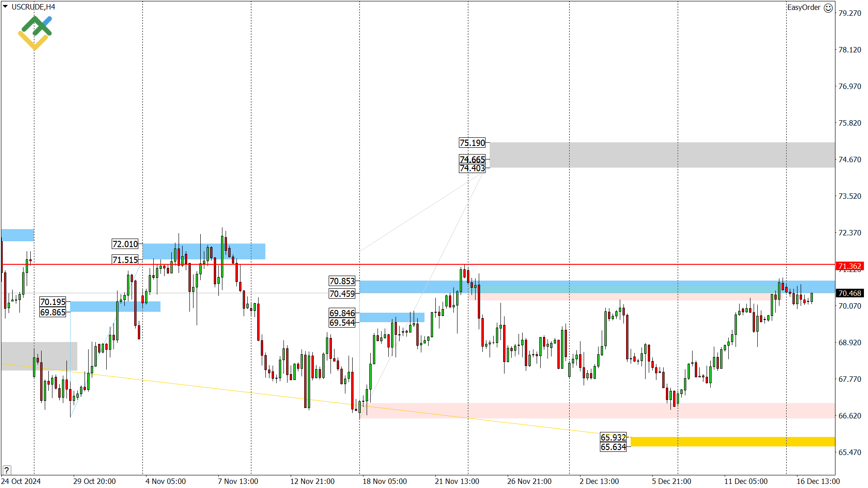Click the EasyOrder text label
The width and height of the screenshot is (868, 488).
803,7
